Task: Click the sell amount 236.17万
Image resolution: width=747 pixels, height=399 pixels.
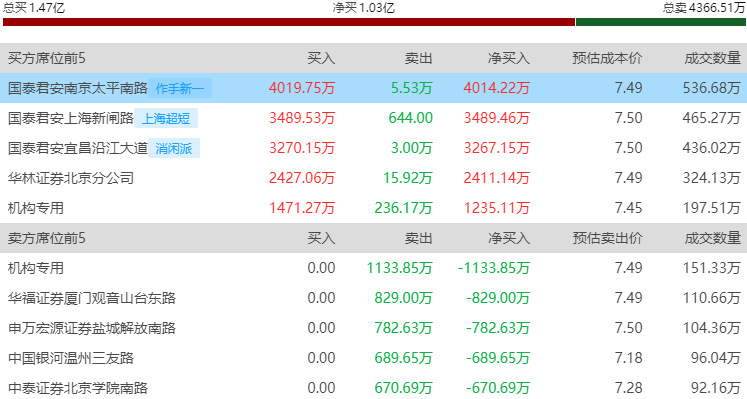Action: [404, 208]
